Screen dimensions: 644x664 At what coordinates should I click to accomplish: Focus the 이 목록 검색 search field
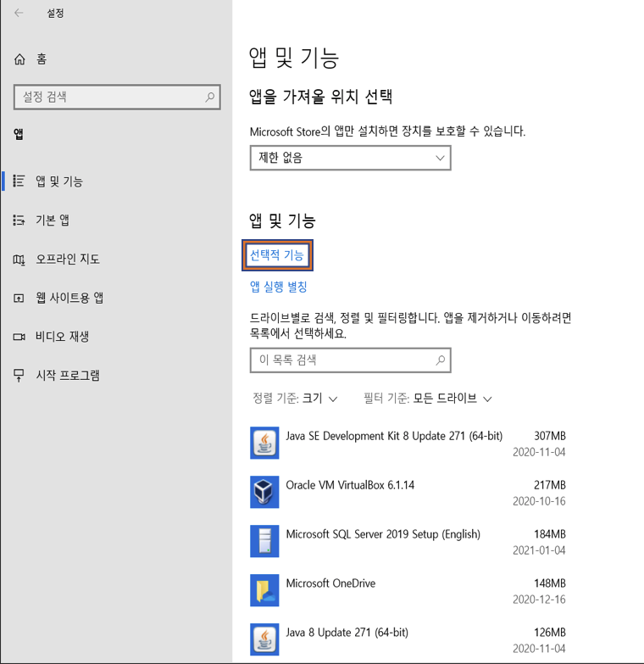click(x=350, y=360)
